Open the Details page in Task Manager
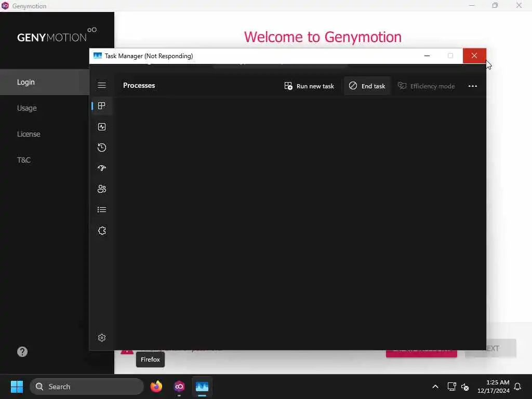The width and height of the screenshot is (532, 399). pyautogui.click(x=102, y=210)
